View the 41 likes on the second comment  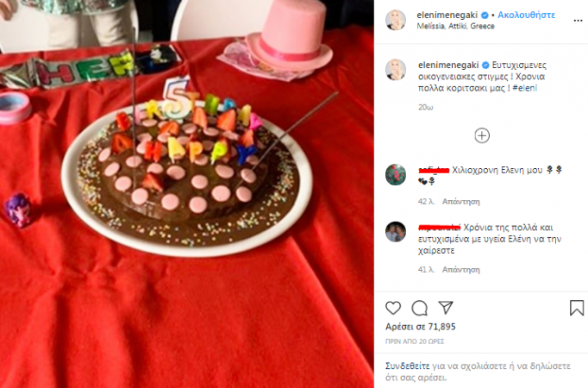(x=426, y=270)
